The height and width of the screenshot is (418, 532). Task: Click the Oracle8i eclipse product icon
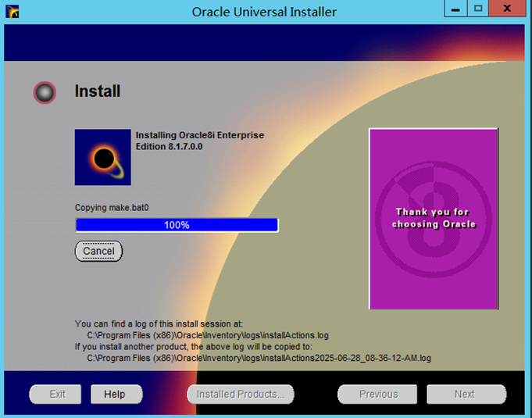coord(103,157)
